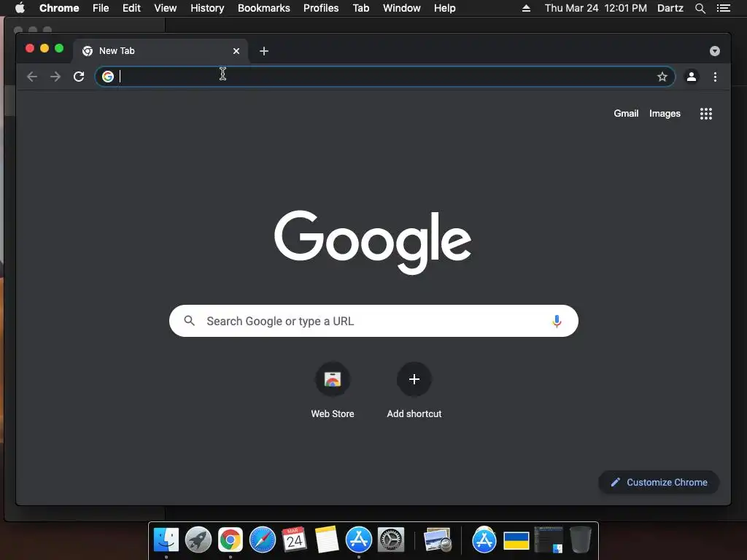
Task: Open the History menu
Action: coord(207,8)
